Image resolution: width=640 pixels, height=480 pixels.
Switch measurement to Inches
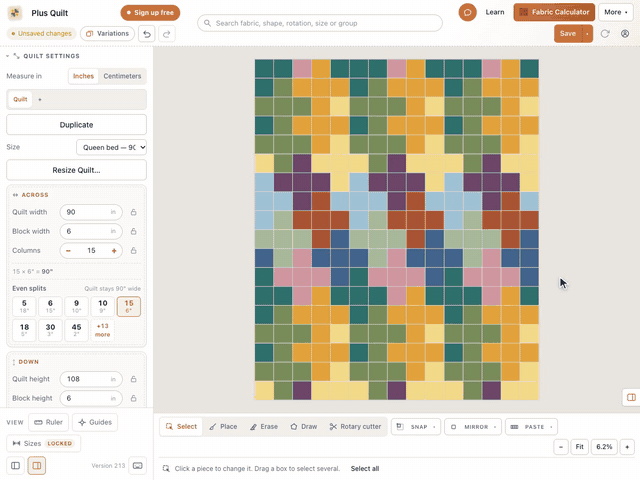pyautogui.click(x=83, y=76)
